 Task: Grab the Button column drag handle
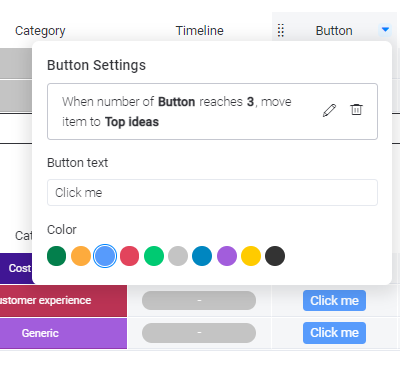281,31
